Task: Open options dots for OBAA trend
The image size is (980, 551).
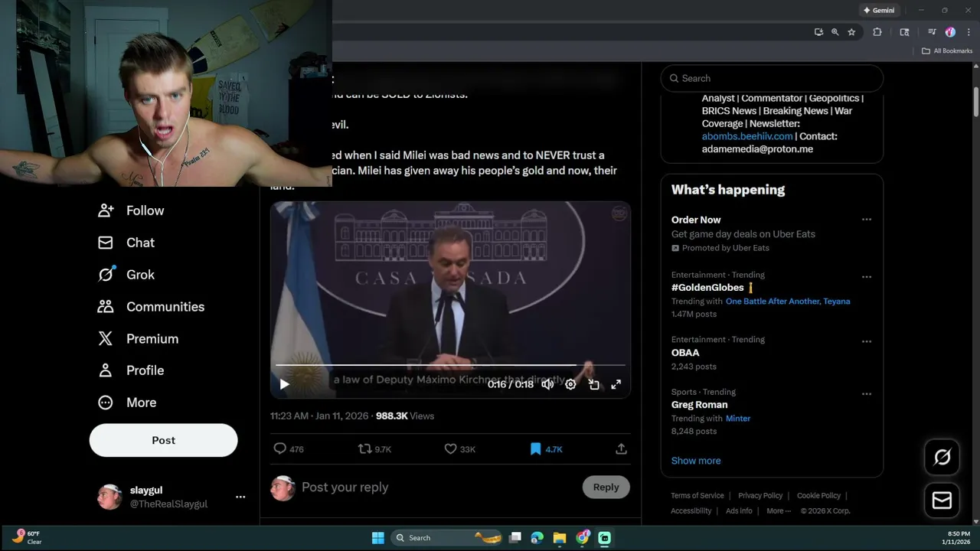Action: (867, 342)
